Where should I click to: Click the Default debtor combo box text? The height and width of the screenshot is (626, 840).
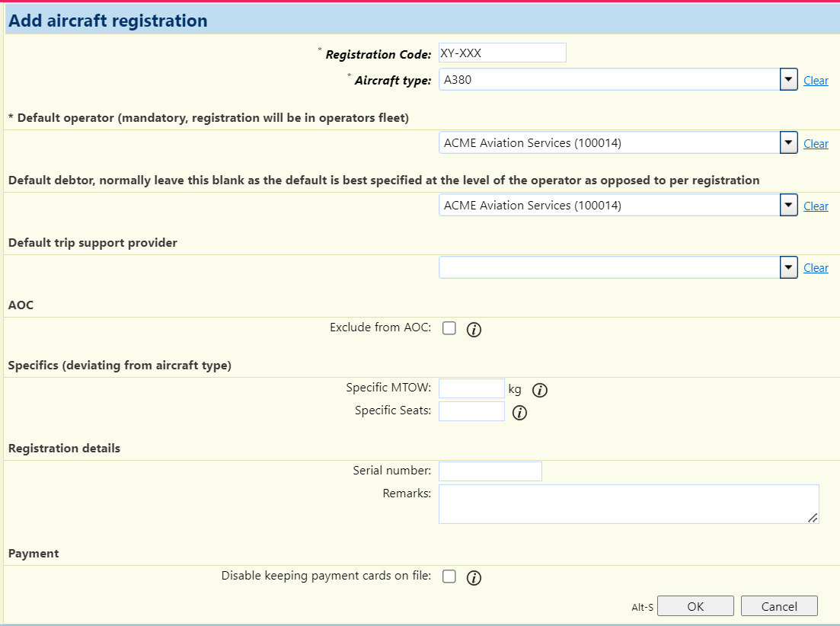609,205
